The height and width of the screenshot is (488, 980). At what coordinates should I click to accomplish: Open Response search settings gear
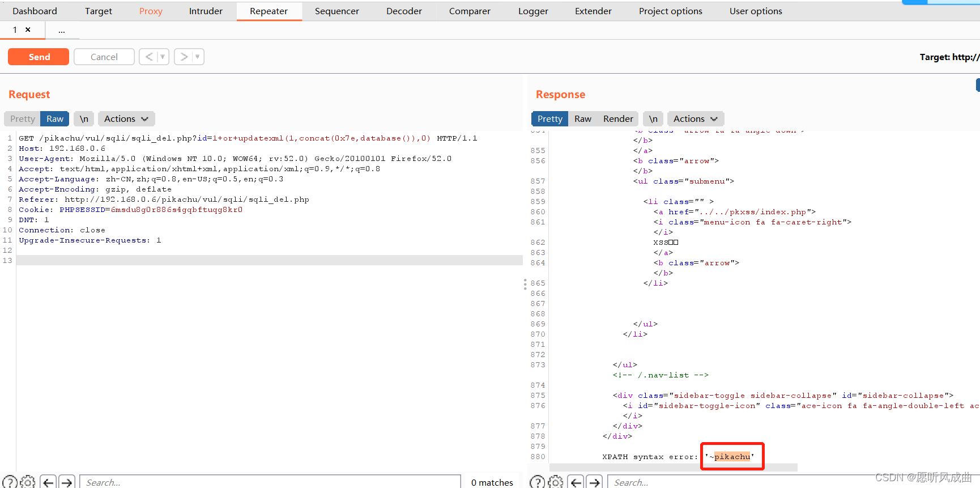tap(556, 482)
